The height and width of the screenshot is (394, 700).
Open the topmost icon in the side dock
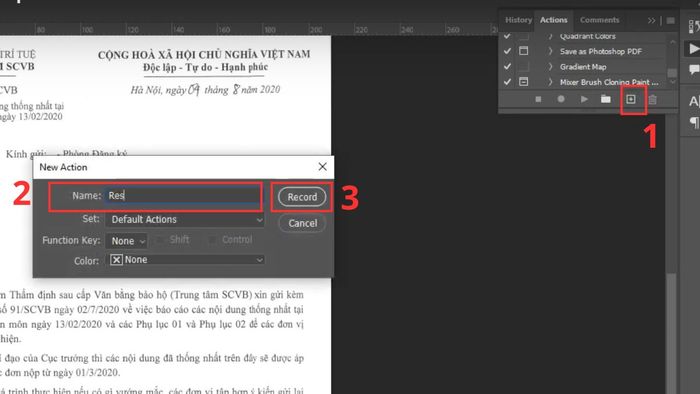tap(694, 26)
